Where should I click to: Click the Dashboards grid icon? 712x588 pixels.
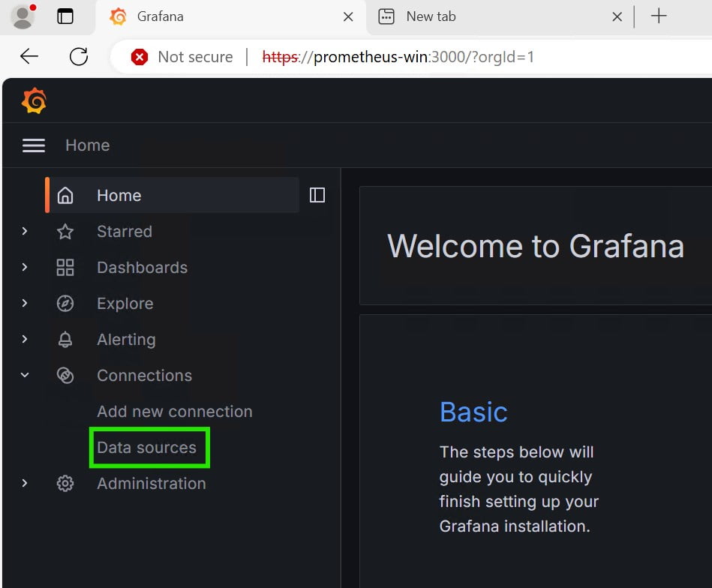[x=66, y=268]
